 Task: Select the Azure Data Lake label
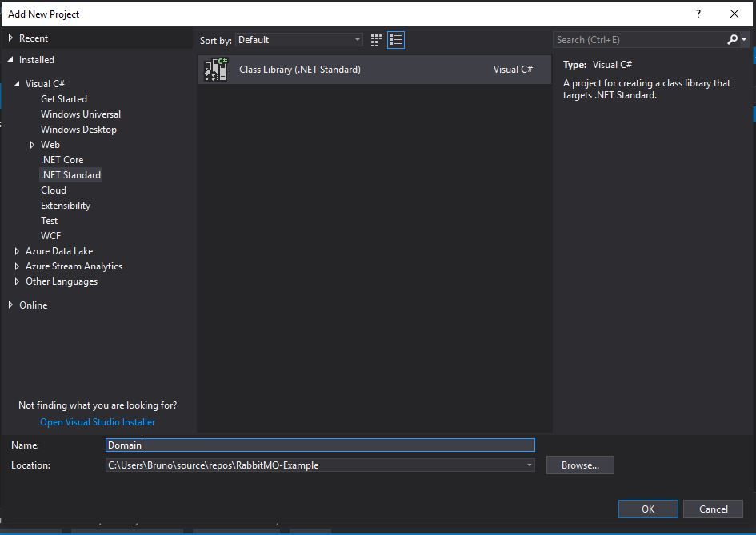[x=59, y=251]
